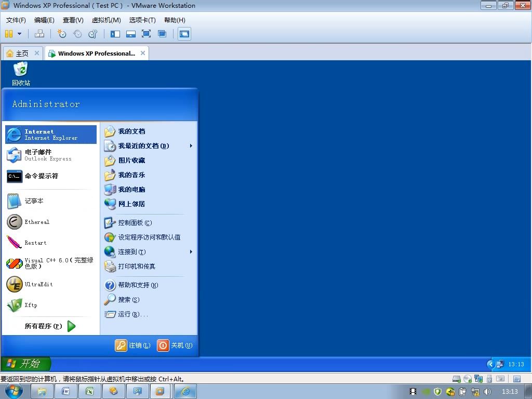Viewport: 532px width, 399px height.
Task: Open 搜索(S) search
Action: tap(149, 300)
